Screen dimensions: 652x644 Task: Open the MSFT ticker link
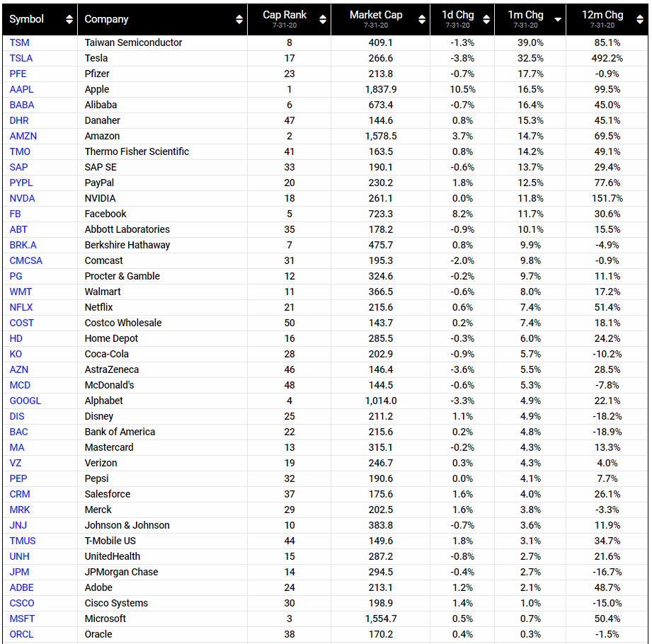(22, 619)
